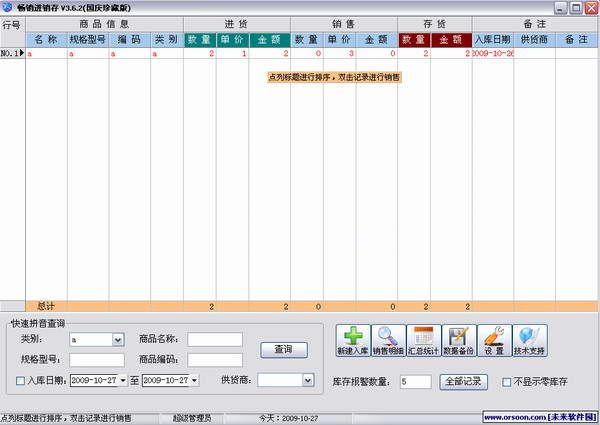Open the 汇总统计 summary statistics icon
This screenshot has height=425, width=600.
click(422, 341)
